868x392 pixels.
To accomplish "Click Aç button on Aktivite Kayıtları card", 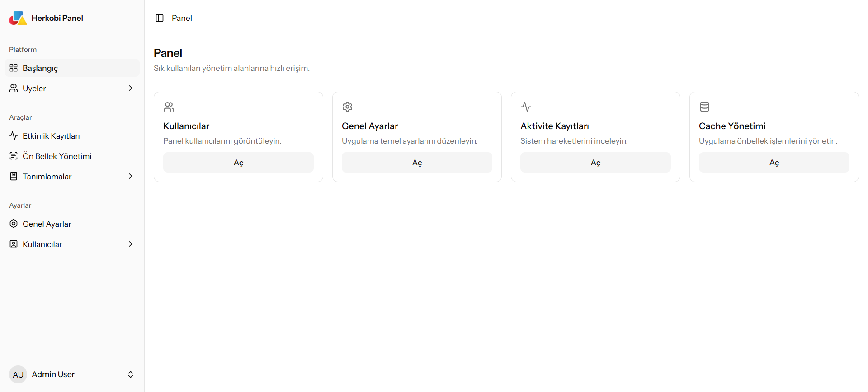I will [x=595, y=162].
